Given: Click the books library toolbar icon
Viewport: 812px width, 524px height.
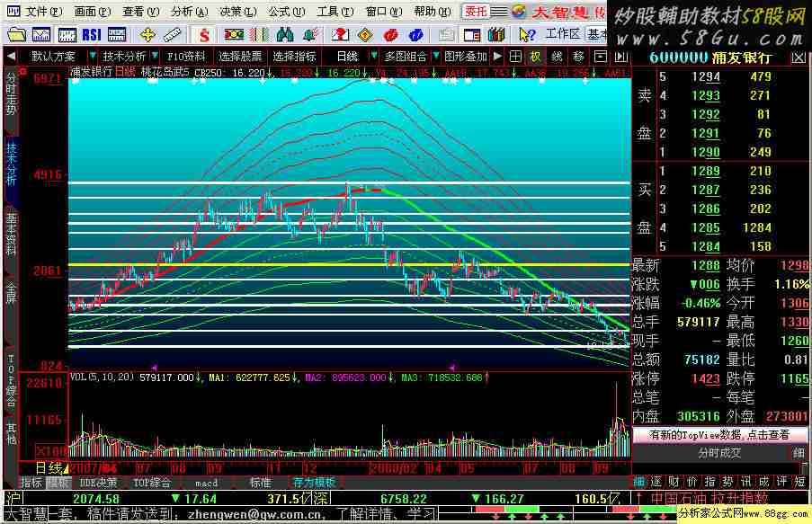Looking at the screenshot, I should (x=496, y=35).
